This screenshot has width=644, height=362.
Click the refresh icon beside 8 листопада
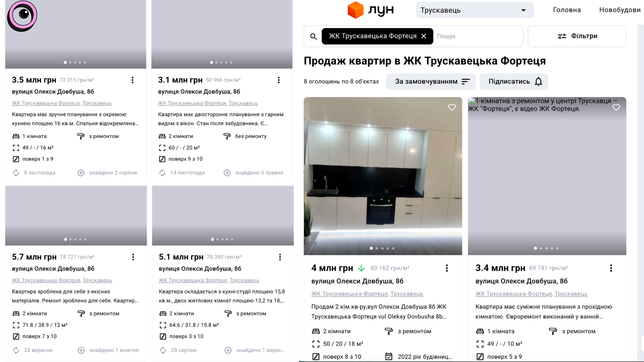[16, 173]
